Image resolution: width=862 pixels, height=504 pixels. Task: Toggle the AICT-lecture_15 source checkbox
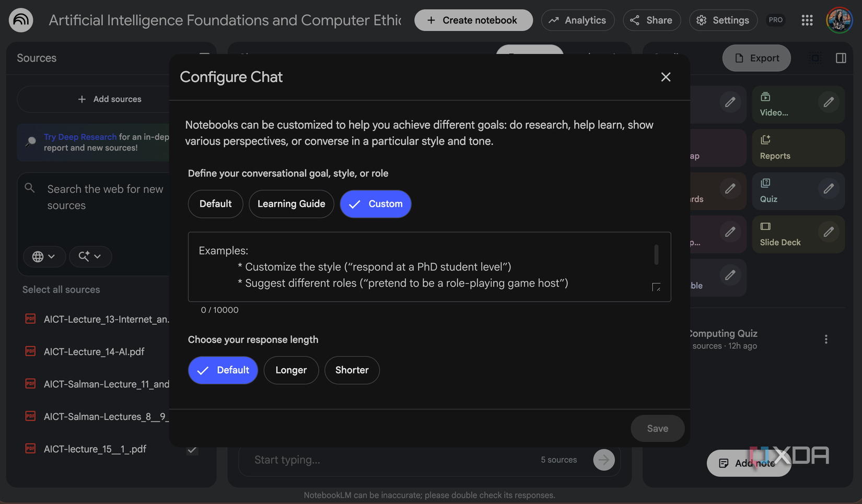[x=192, y=450]
